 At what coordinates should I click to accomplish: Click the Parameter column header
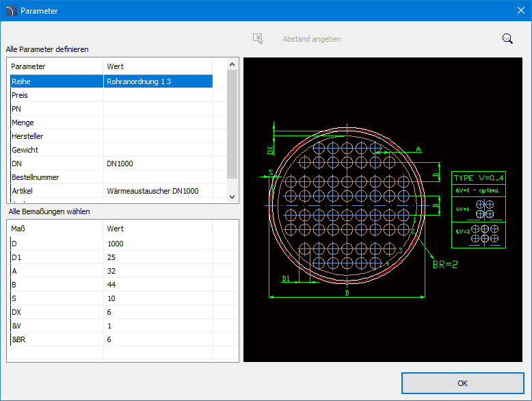pos(55,66)
